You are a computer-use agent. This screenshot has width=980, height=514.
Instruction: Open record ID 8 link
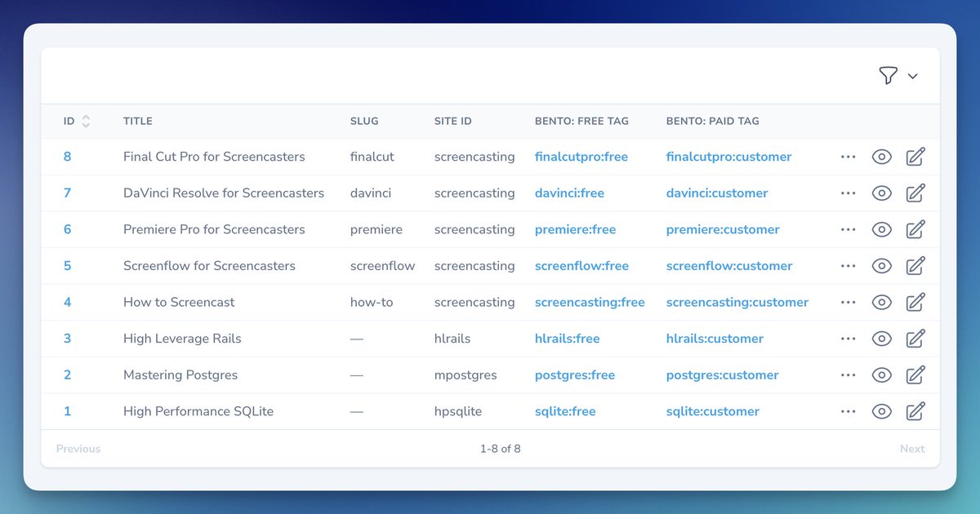(x=68, y=157)
